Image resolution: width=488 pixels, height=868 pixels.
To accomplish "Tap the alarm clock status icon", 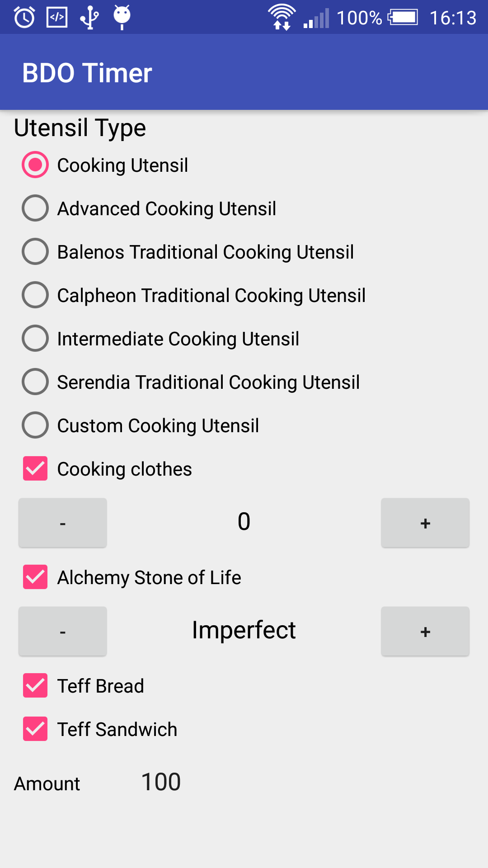I will (x=24, y=18).
